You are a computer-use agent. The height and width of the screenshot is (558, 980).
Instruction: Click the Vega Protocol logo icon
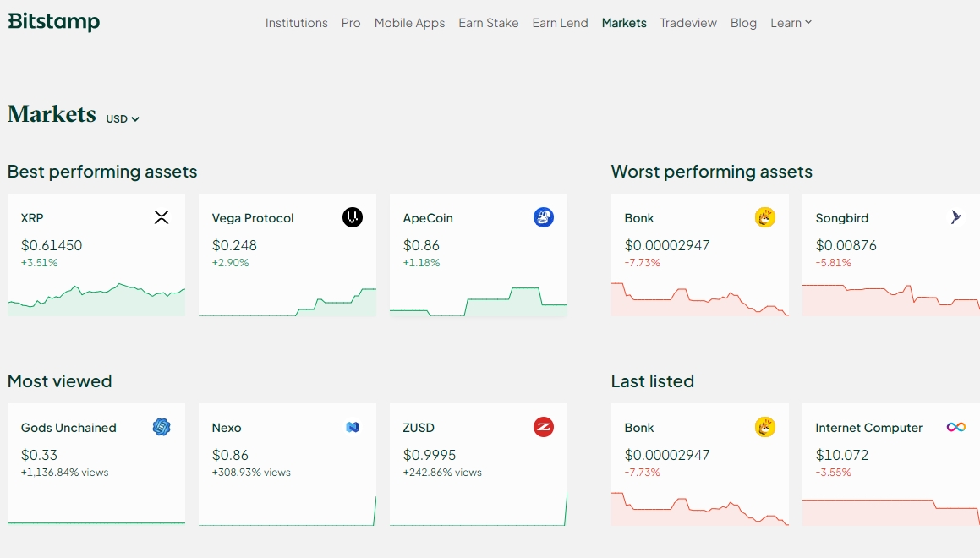point(353,217)
